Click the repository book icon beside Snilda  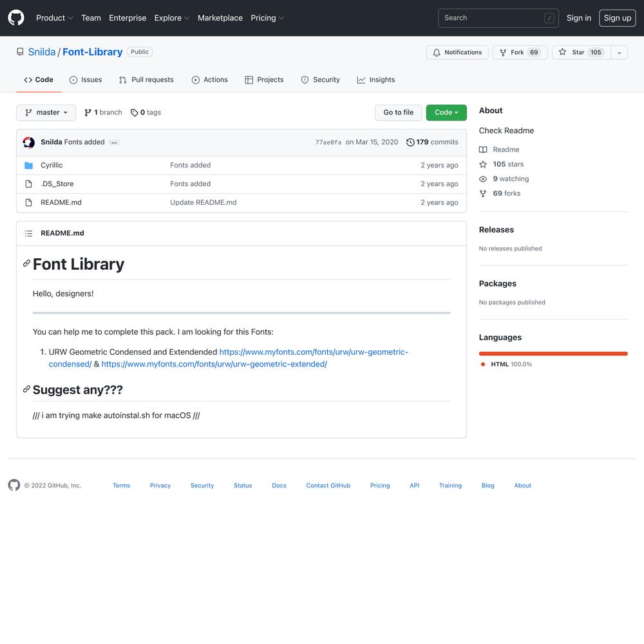tap(20, 52)
